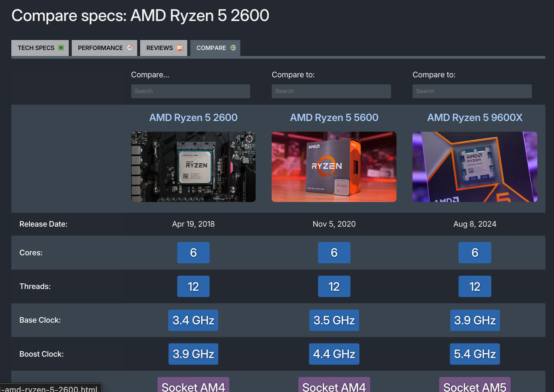The width and height of the screenshot is (554, 392).
Task: Click the Socket AM5 badge for 9600X
Action: point(475,386)
